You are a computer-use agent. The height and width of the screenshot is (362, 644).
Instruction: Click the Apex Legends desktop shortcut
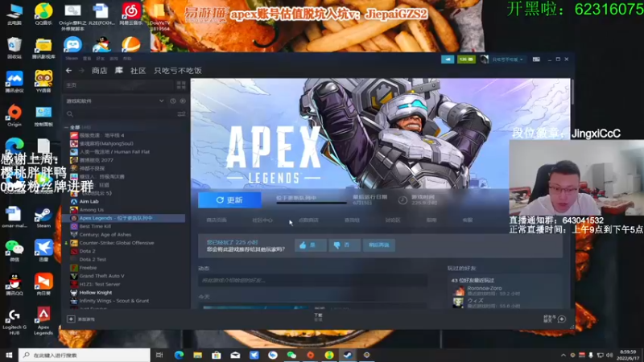click(43, 321)
